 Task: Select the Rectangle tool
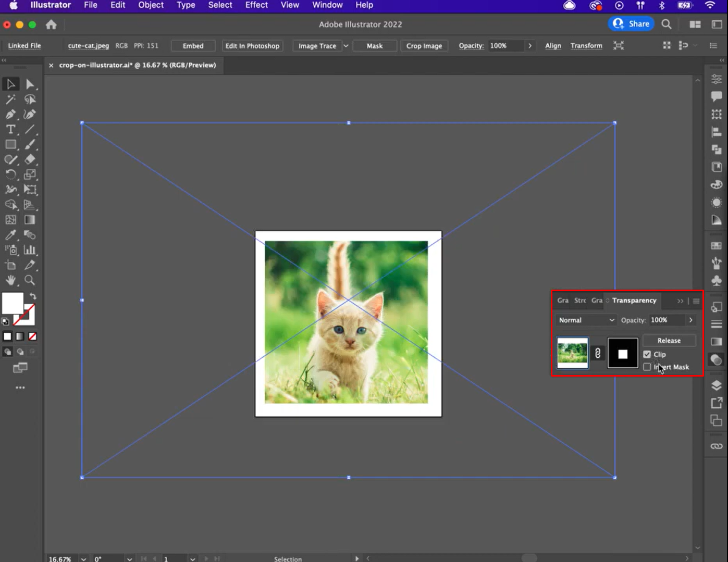pos(10,144)
